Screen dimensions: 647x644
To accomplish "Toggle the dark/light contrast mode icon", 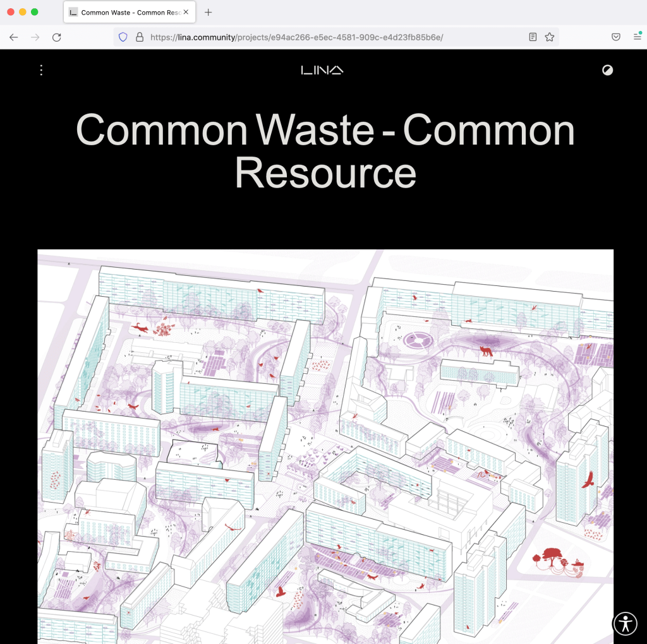I will 607,70.
